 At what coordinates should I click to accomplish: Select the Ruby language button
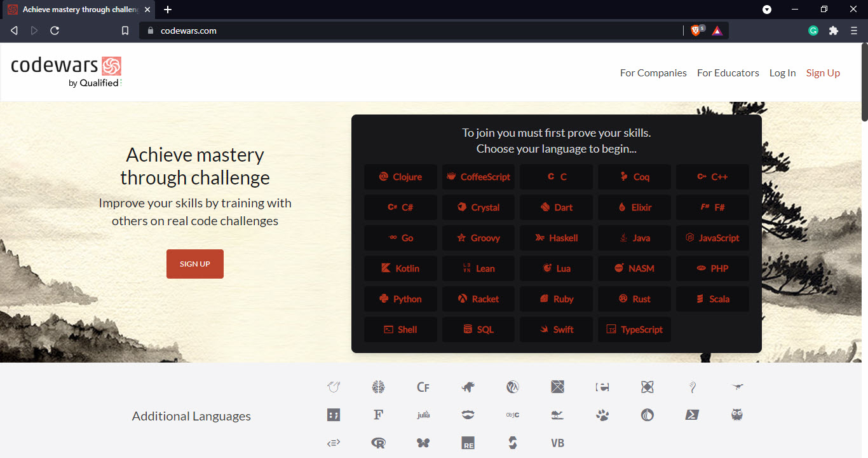coord(556,299)
